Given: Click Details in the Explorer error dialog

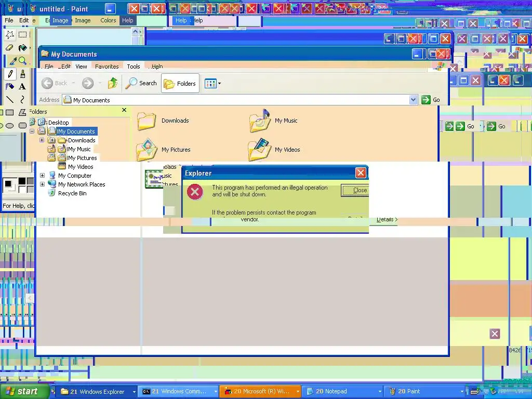Looking at the screenshot, I should pyautogui.click(x=387, y=220).
